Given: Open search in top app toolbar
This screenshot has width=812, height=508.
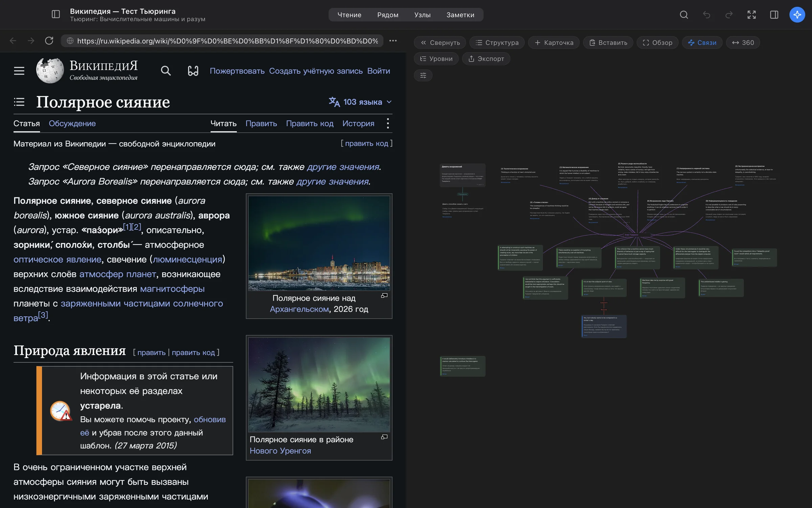Looking at the screenshot, I should (684, 15).
